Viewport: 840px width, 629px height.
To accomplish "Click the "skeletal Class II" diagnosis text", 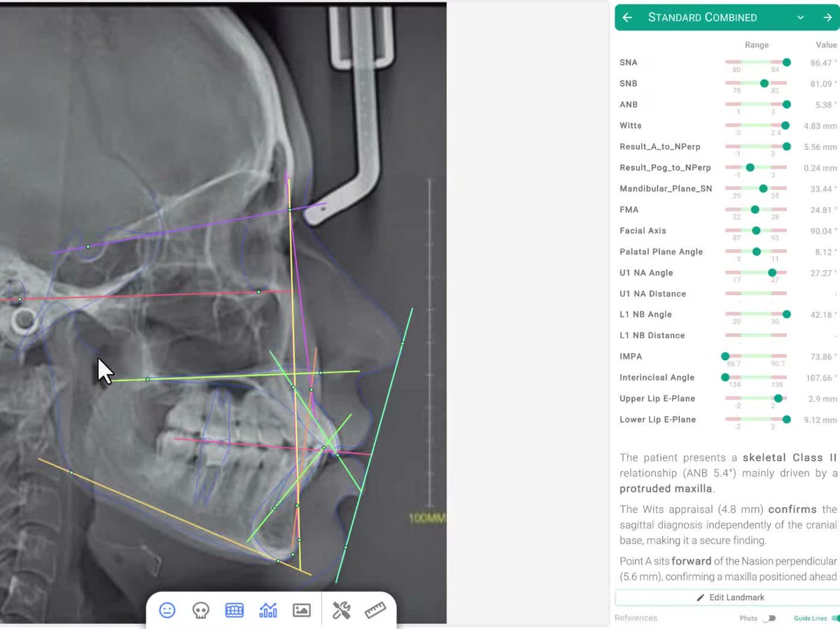I will pos(790,457).
